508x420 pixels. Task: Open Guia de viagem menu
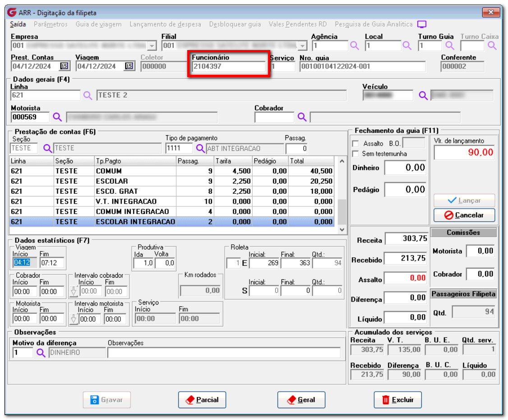point(98,24)
